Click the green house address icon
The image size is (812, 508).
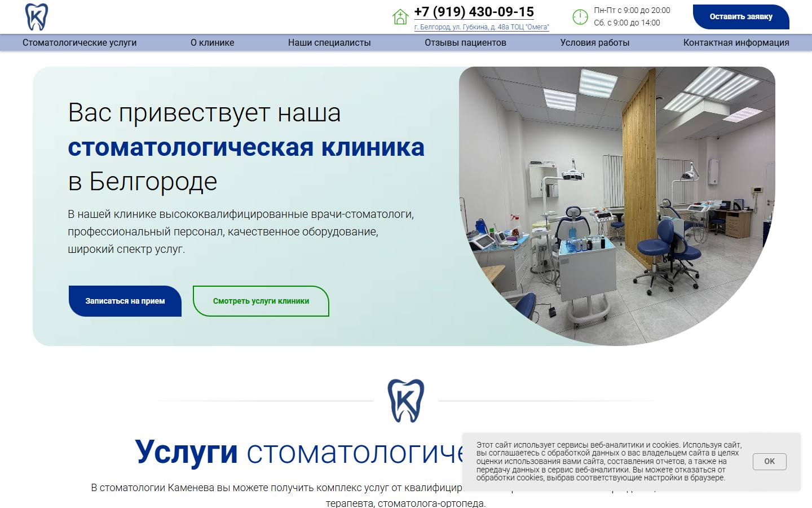[400, 17]
